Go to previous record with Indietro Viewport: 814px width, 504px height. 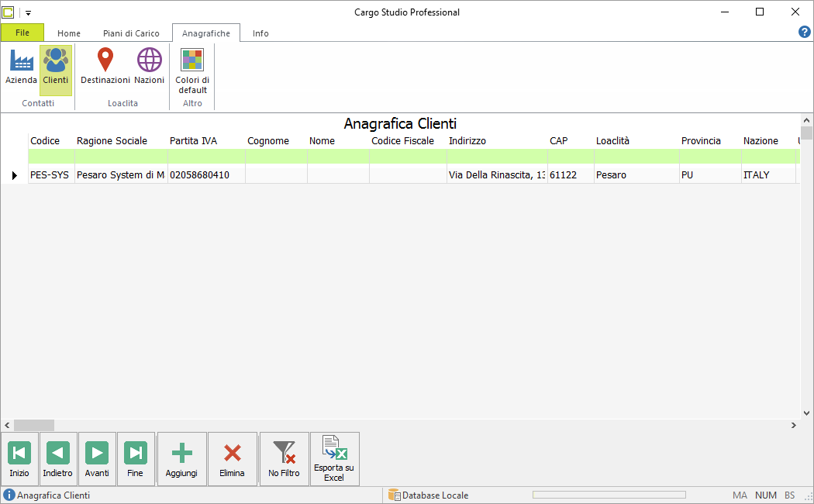click(57, 459)
